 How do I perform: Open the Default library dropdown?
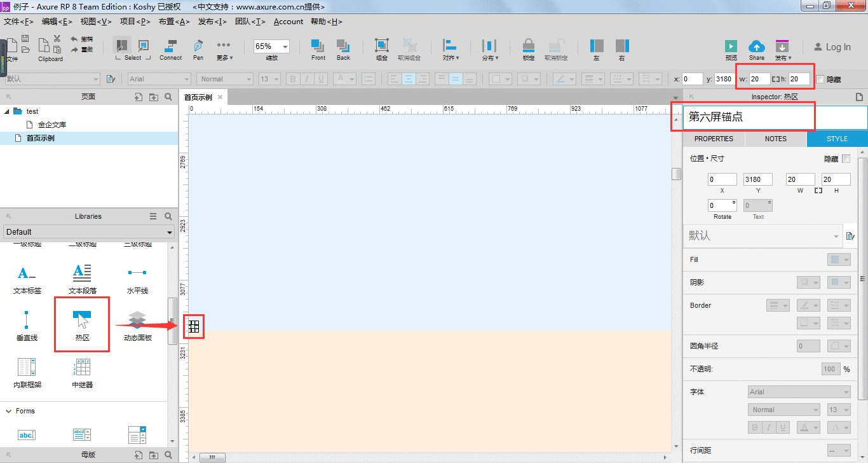coord(88,232)
